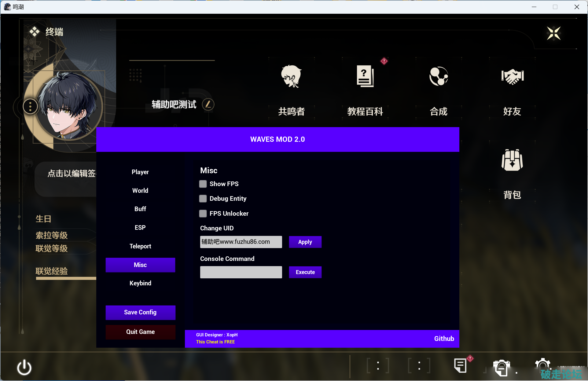Open the backpack (背包) icon
This screenshot has height=381, width=588.
click(x=512, y=160)
